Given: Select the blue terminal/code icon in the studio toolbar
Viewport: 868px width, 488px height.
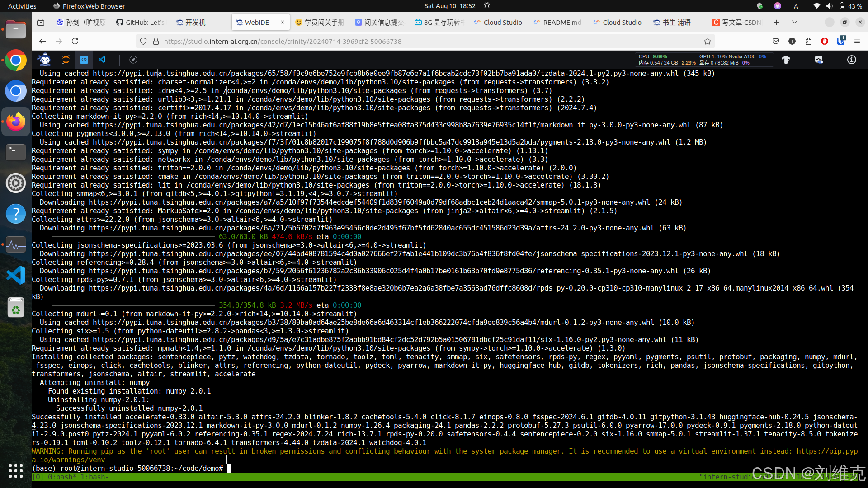Looking at the screenshot, I should (x=84, y=60).
